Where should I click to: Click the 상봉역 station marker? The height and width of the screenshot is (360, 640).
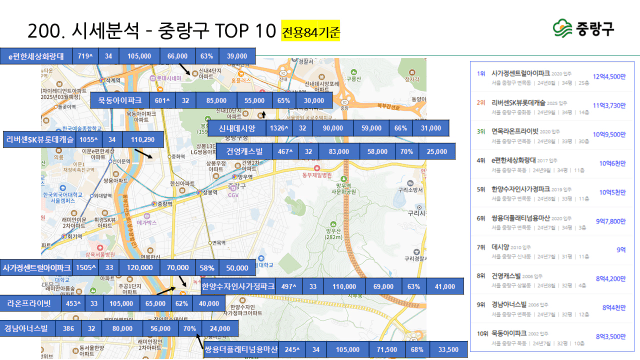point(200,192)
